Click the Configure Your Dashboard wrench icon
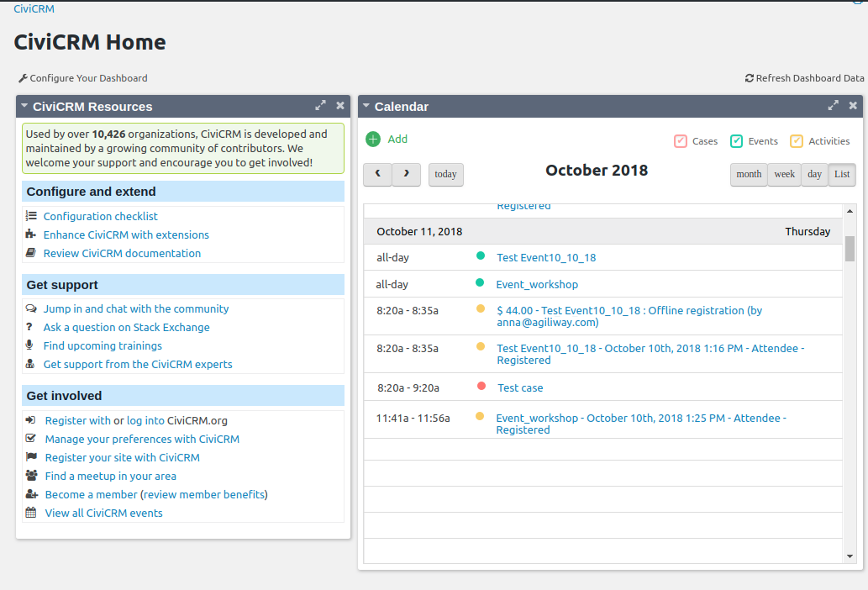This screenshot has width=868, height=590. tap(23, 79)
